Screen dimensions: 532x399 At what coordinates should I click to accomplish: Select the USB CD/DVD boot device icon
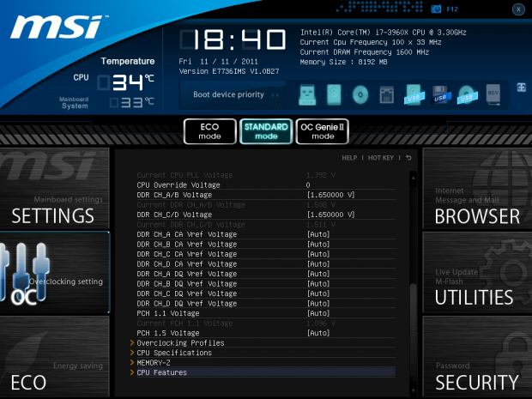[468, 94]
